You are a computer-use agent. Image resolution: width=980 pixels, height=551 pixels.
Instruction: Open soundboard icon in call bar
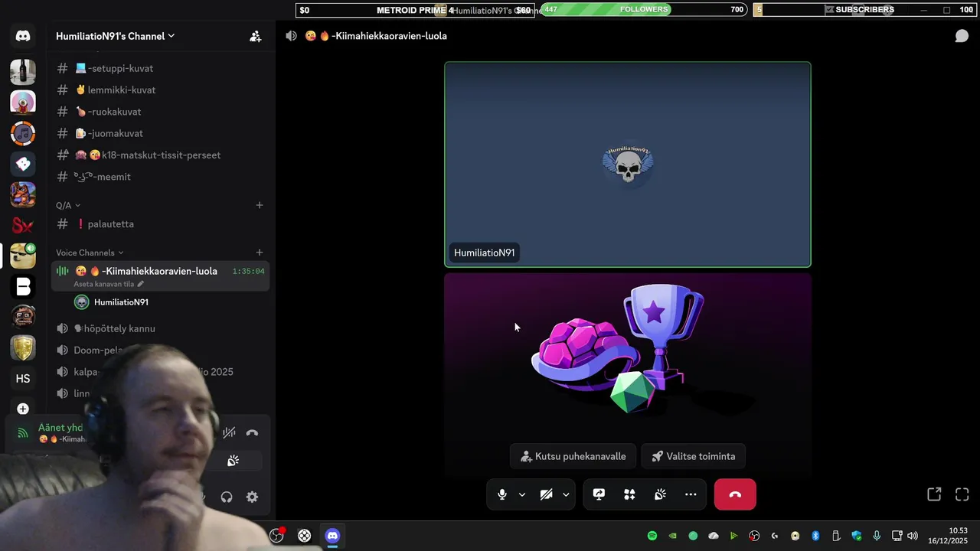click(x=660, y=494)
